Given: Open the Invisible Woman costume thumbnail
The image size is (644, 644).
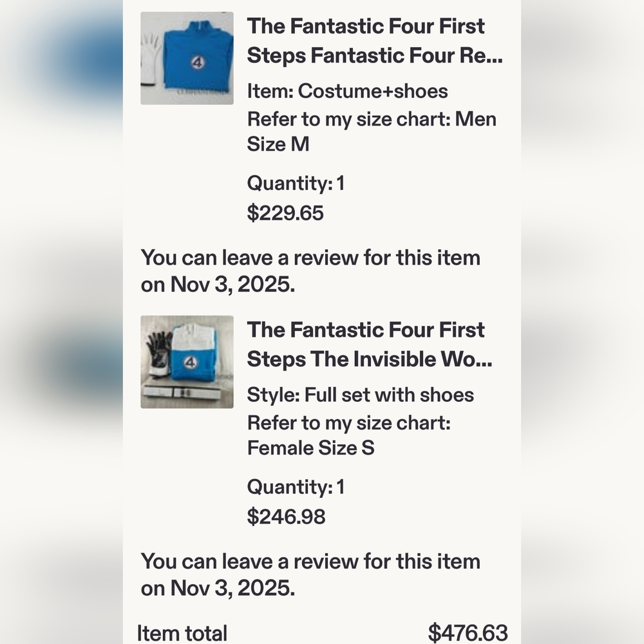Looking at the screenshot, I should pyautogui.click(x=187, y=362).
